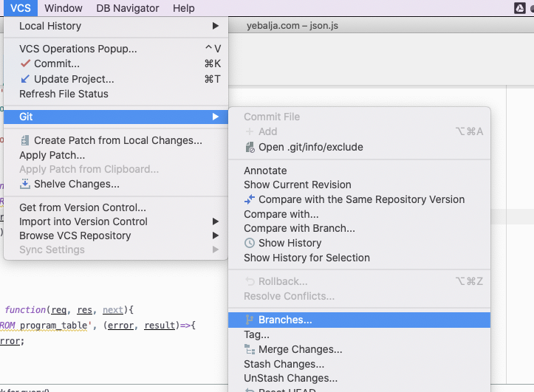This screenshot has width=534, height=392.
Task: Select Shelve Changes... entry
Action: 116,184
